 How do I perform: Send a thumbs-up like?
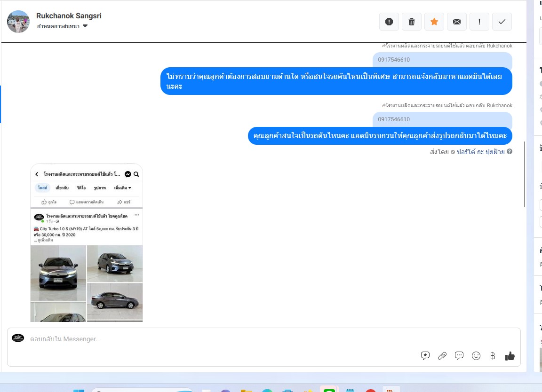point(510,356)
